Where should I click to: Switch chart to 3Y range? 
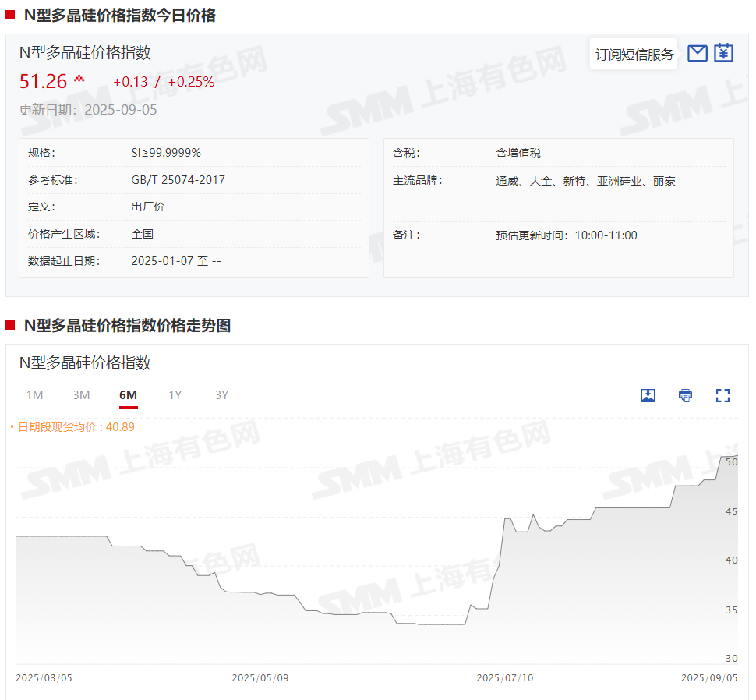pos(221,395)
